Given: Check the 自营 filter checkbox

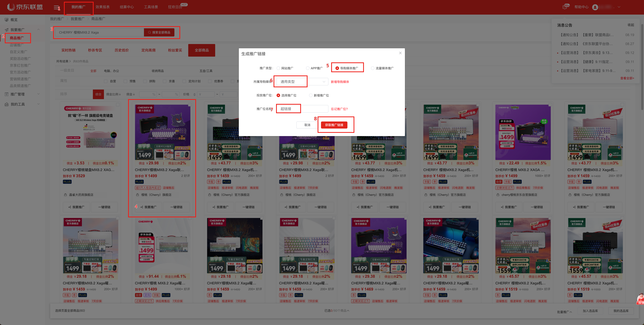Looking at the screenshot, I should click(105, 81).
